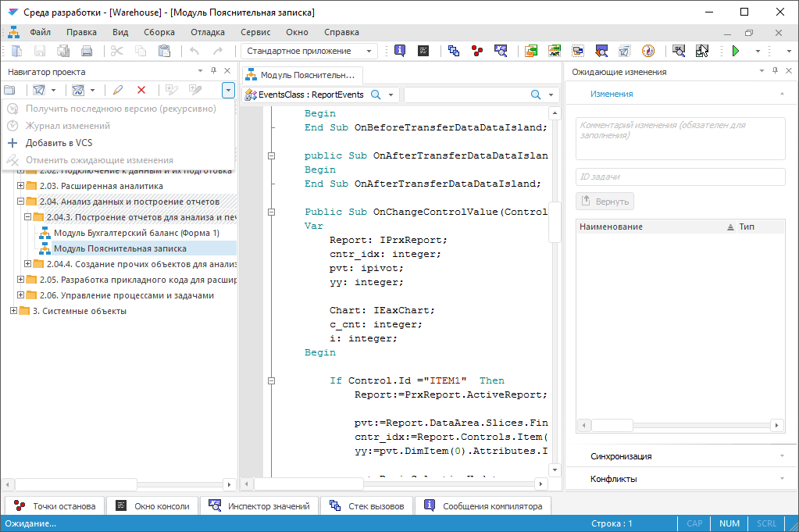Click the green Run arrow icon
The height and width of the screenshot is (532, 799).
coord(735,51)
